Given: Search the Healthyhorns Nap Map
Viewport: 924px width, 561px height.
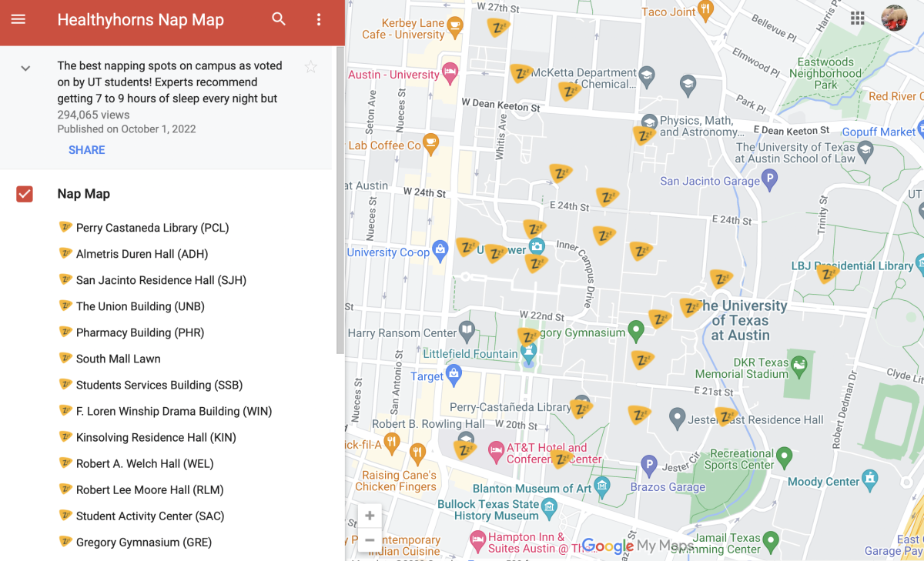Looking at the screenshot, I should 279,19.
